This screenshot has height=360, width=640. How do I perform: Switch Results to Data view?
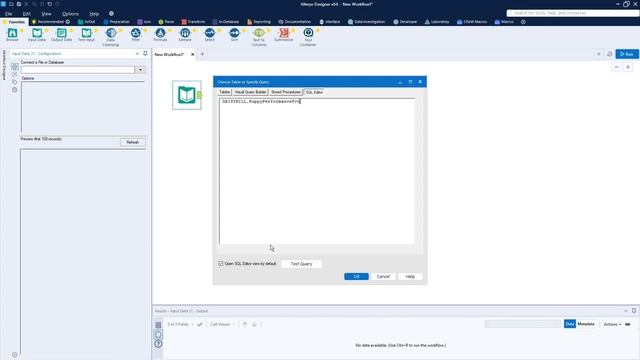[x=570, y=324]
